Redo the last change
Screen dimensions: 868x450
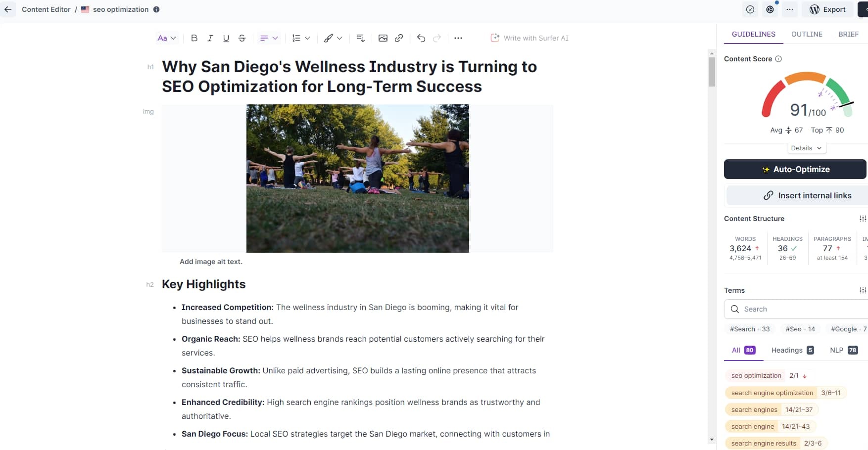(x=437, y=38)
